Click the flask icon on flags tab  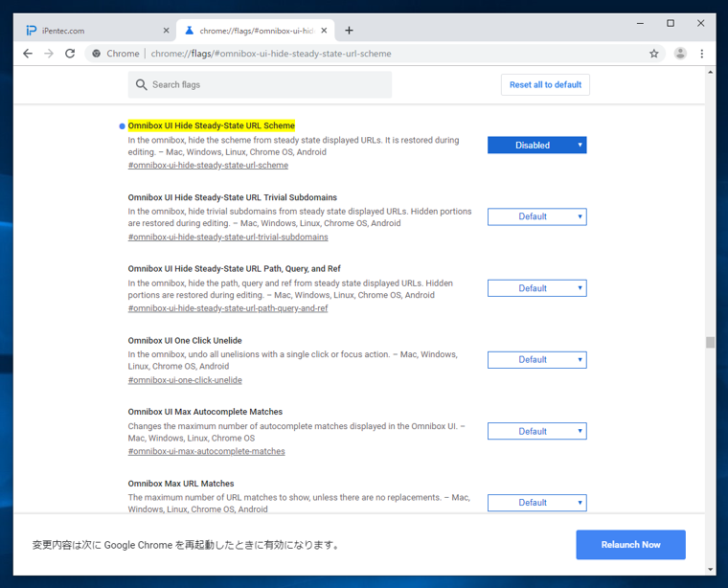(x=189, y=30)
